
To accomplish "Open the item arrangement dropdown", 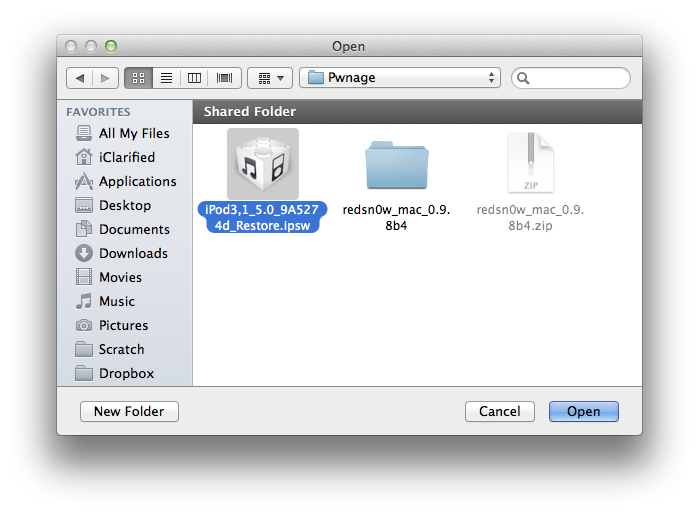I will pos(269,77).
